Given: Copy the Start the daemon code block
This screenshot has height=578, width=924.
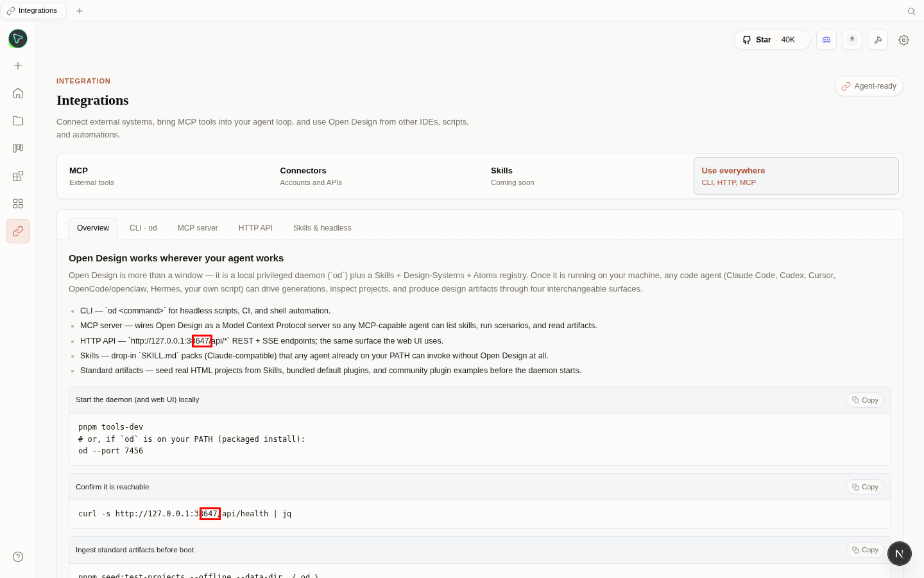Looking at the screenshot, I should coord(865,400).
